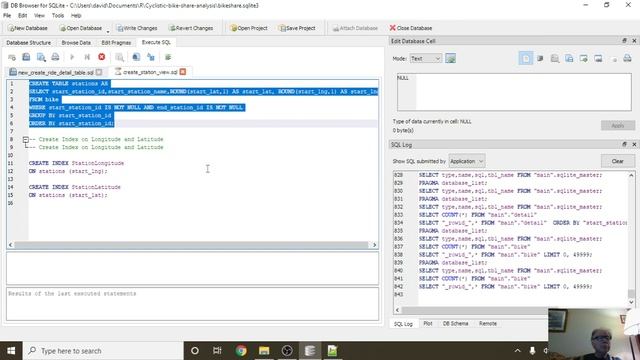Open the Show SQL submitted by dropdown

click(467, 161)
